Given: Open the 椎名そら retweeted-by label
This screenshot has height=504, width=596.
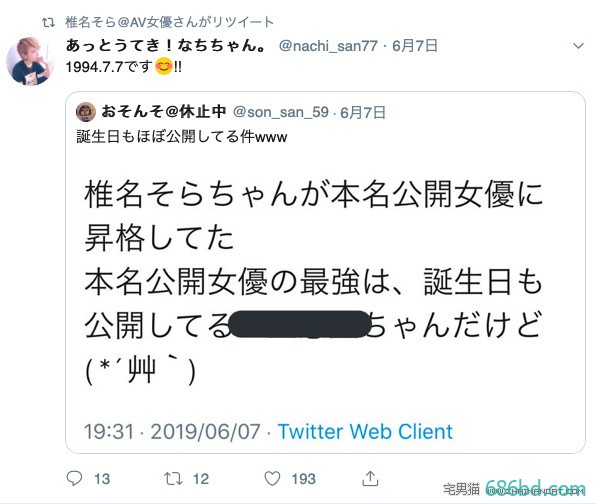Looking at the screenshot, I should tap(170, 22).
